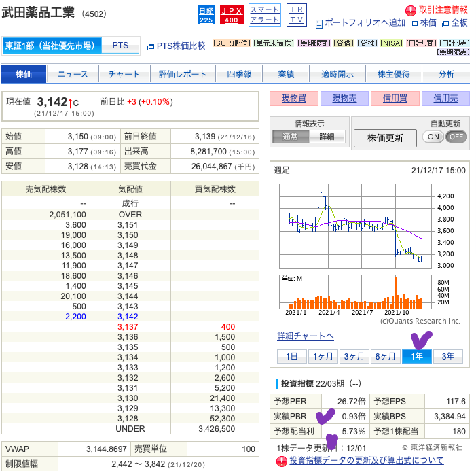The height and width of the screenshot is (471, 476).
Task: Set 情報表示 to 詳細
Action: pyautogui.click(x=327, y=137)
